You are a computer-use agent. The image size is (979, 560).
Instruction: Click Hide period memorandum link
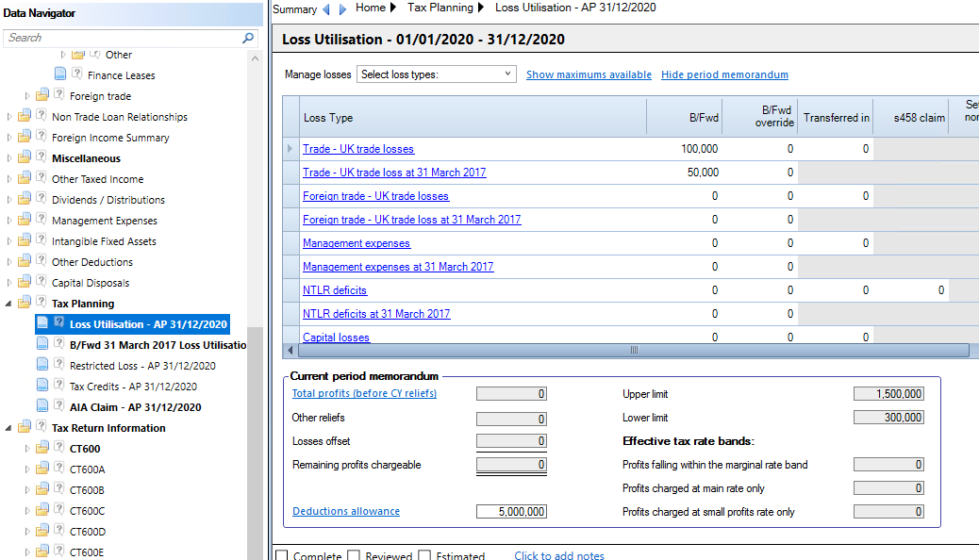coord(724,74)
